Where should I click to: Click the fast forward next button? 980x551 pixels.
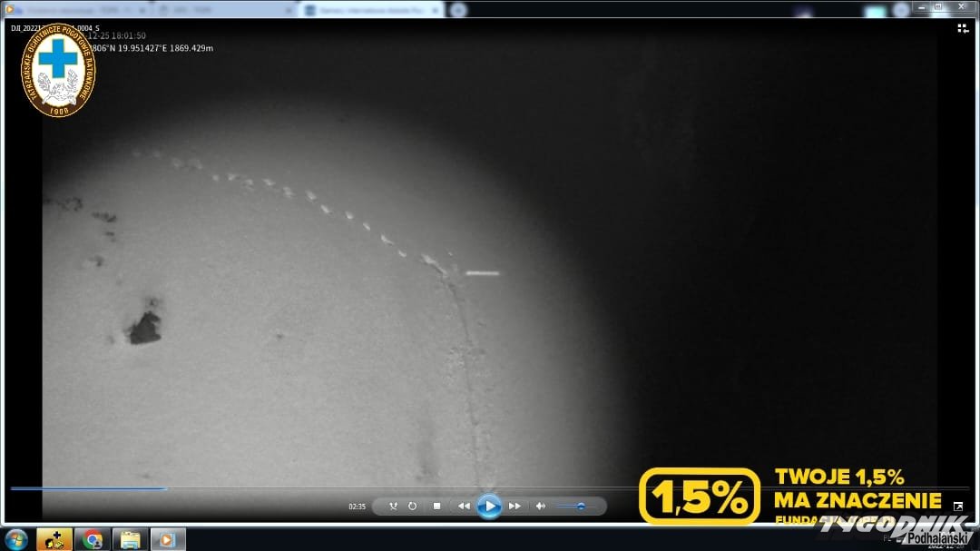(514, 506)
